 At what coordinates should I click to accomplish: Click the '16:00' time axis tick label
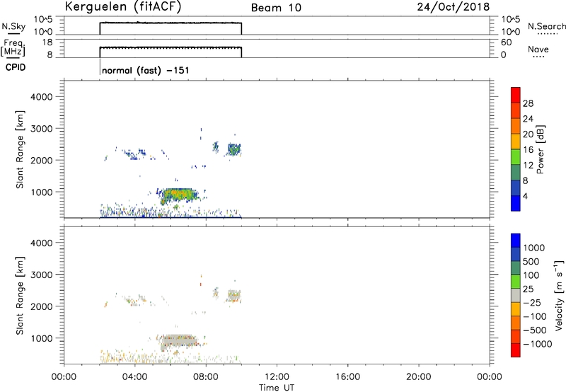point(347,377)
